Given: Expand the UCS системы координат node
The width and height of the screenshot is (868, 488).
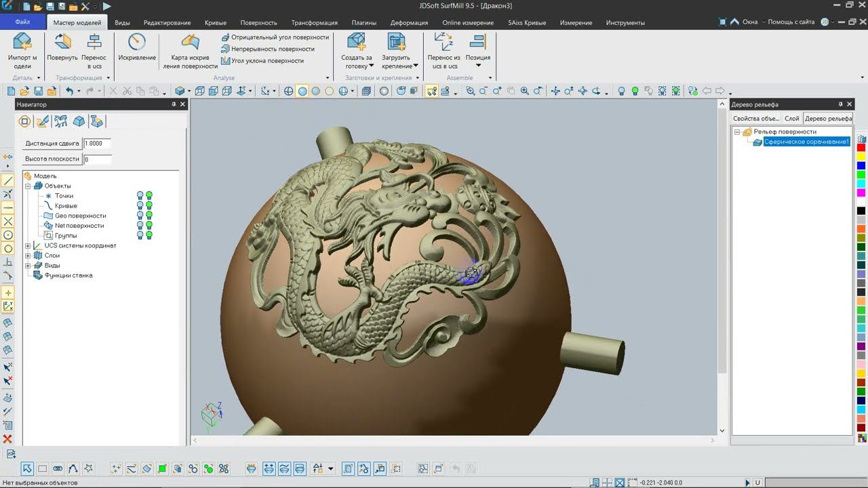Looking at the screenshot, I should click(x=28, y=245).
